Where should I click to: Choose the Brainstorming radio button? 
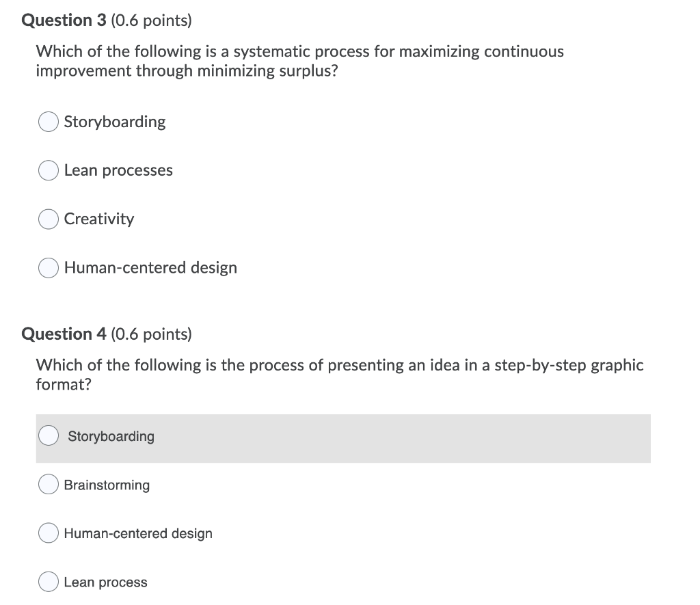[49, 485]
